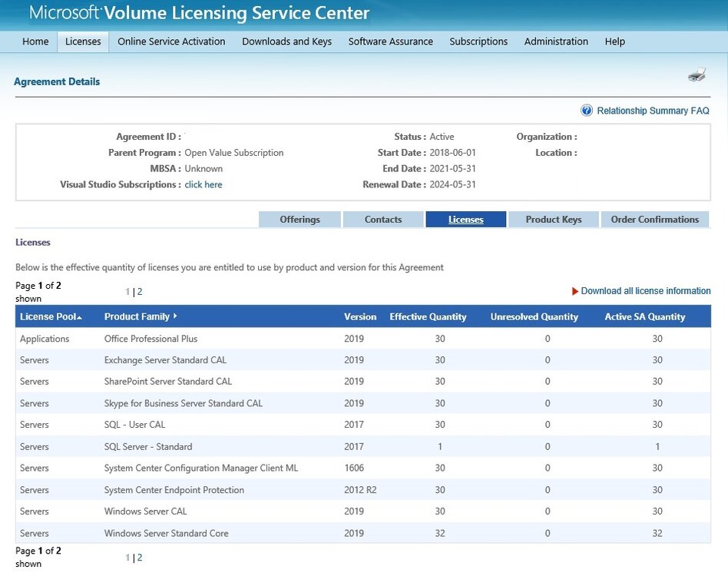
Task: Click MBSA value 'Unknown'
Action: pyautogui.click(x=204, y=168)
